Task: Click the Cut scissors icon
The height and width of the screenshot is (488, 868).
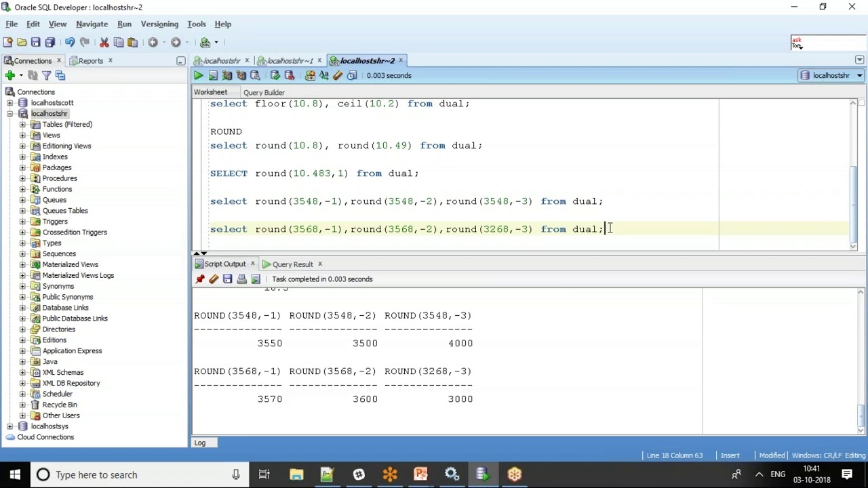Action: [104, 42]
